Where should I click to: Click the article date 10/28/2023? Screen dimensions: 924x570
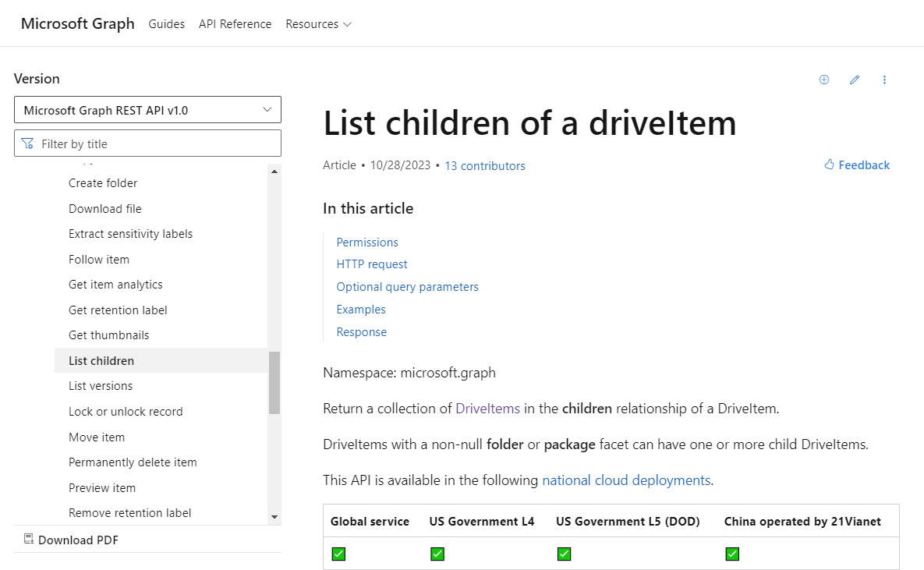[400, 165]
